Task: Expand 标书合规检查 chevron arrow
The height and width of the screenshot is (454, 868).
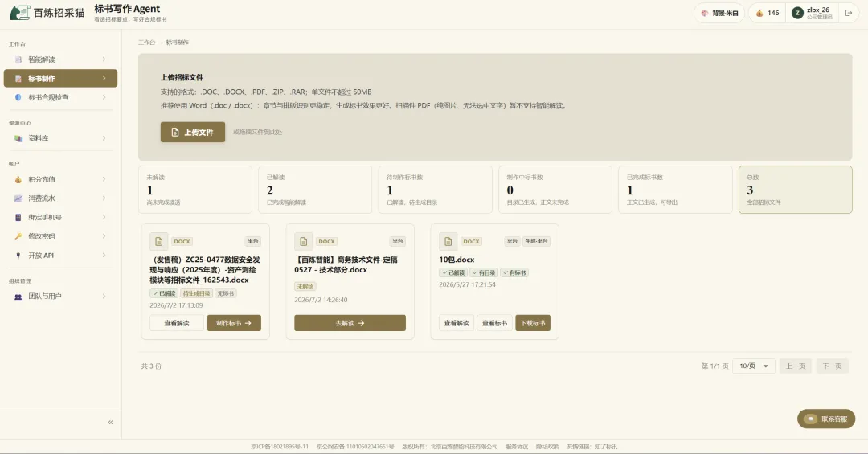Action: (104, 97)
